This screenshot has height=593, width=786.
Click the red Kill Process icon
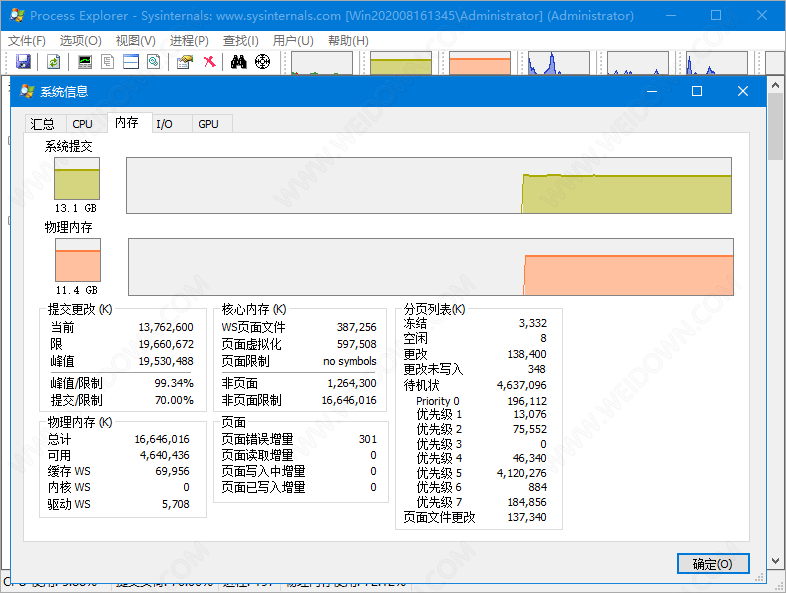click(210, 62)
